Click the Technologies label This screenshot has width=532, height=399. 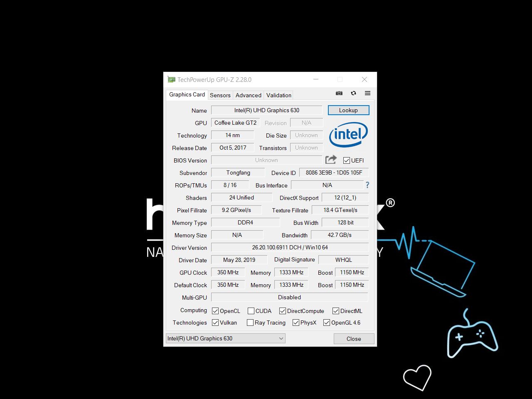190,323
